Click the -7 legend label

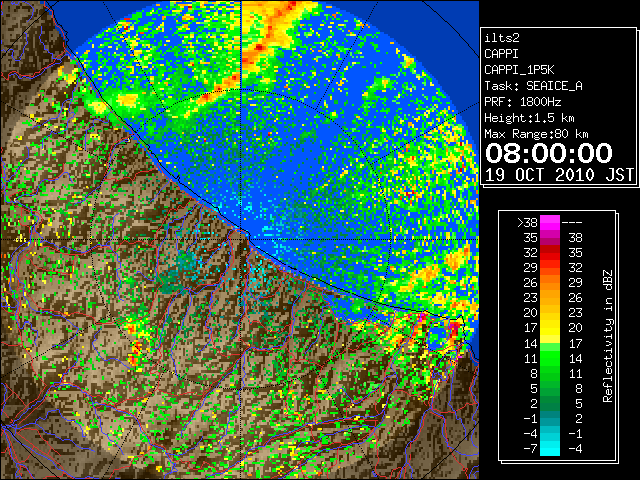(x=530, y=449)
